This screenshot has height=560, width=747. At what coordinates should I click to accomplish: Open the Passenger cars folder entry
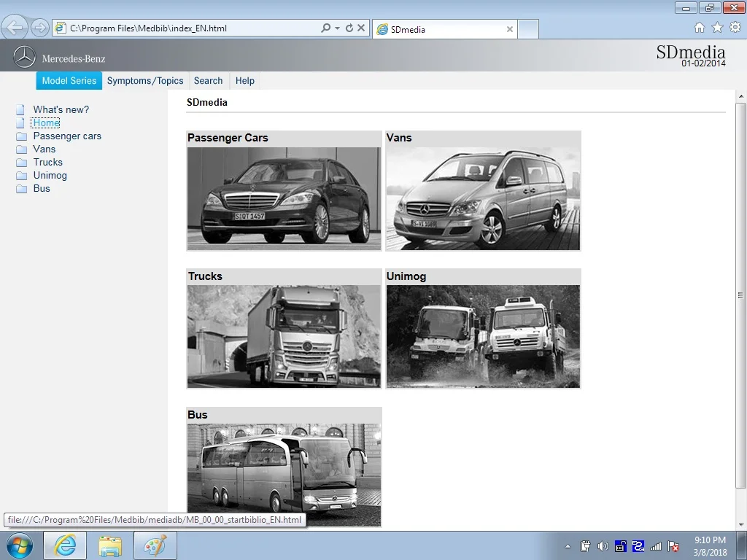click(x=67, y=136)
